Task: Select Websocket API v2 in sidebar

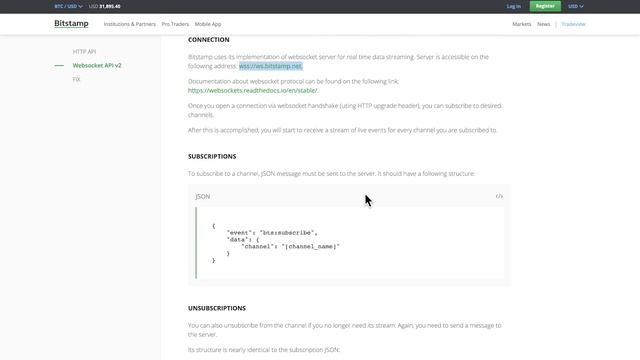Action: [x=97, y=65]
